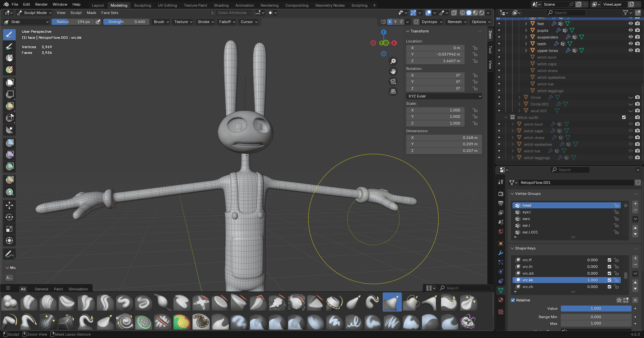Choose the highlighted Grab brush thumbnail
The height and width of the screenshot is (338, 644).
coord(392,302)
